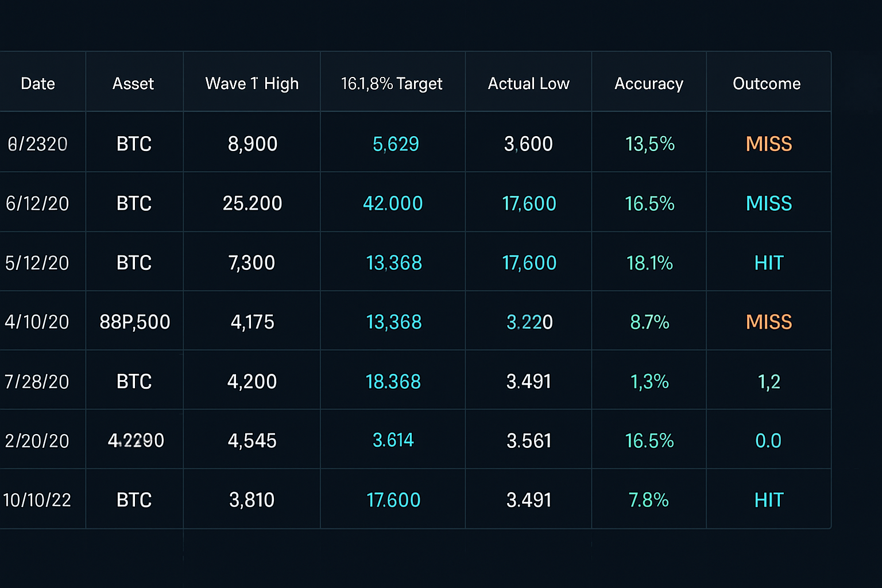Select the 88P,500 asset cell
The height and width of the screenshot is (588, 882).
pyautogui.click(x=134, y=322)
